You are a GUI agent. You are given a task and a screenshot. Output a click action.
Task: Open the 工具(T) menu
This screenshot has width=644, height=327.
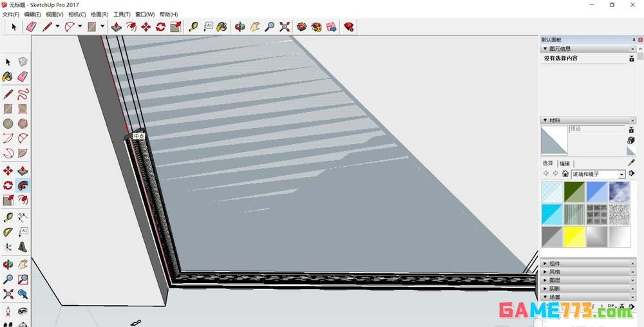pos(122,14)
